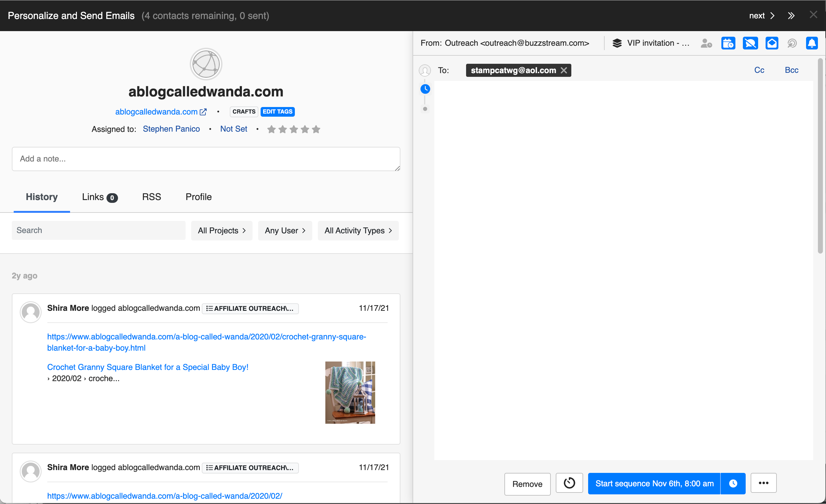Expand the All Projects filter
826x504 pixels.
click(x=222, y=231)
